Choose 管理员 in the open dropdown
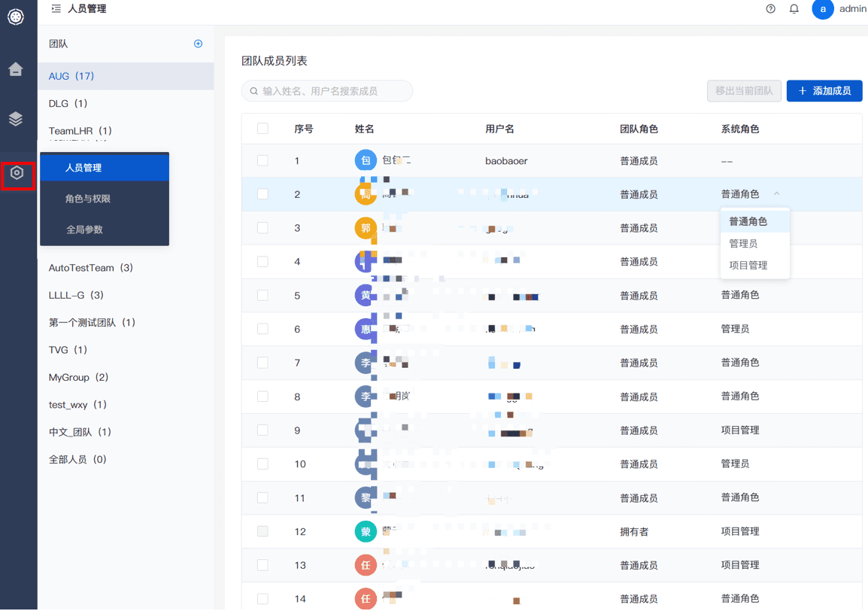 click(754, 244)
